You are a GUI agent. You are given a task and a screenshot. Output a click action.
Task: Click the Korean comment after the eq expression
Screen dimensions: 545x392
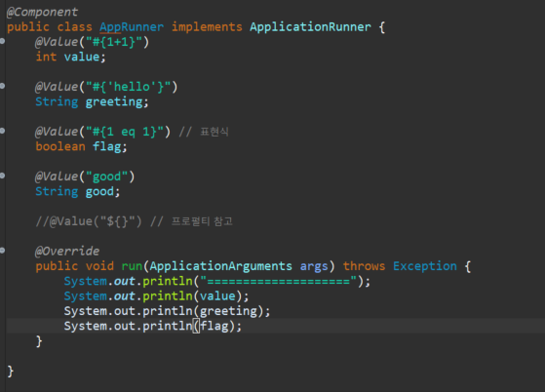[204, 132]
